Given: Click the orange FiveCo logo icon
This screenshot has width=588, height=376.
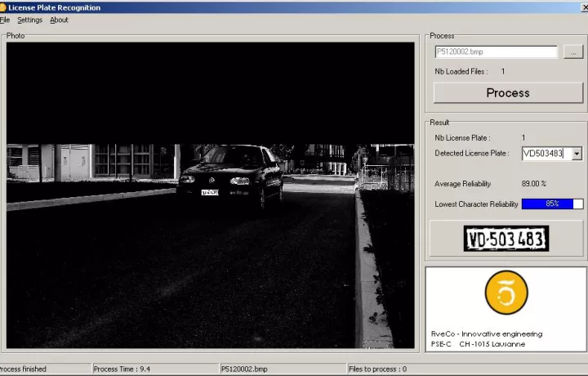Looking at the screenshot, I should coord(506,293).
